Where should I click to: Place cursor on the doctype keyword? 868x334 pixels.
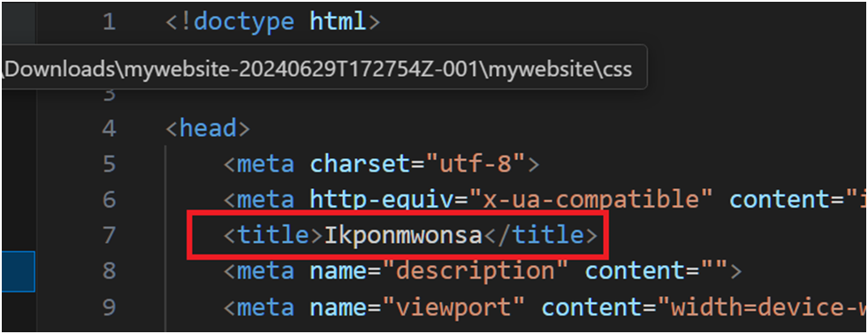click(244, 23)
